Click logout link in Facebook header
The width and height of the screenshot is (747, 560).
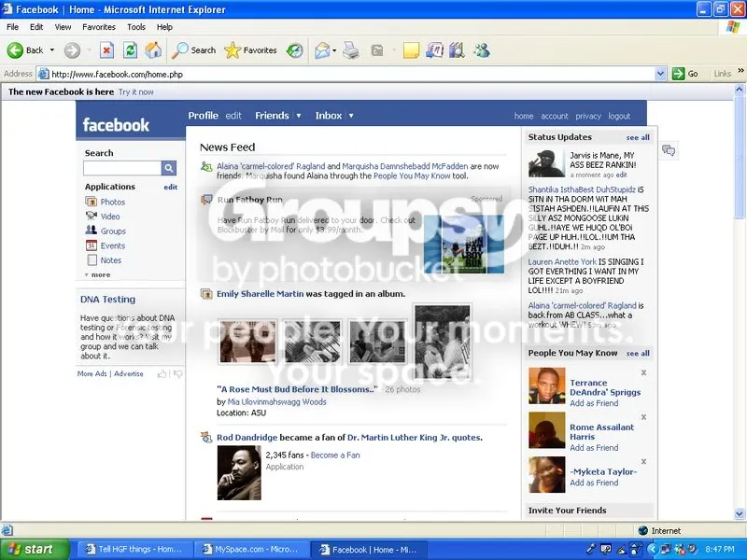619,116
